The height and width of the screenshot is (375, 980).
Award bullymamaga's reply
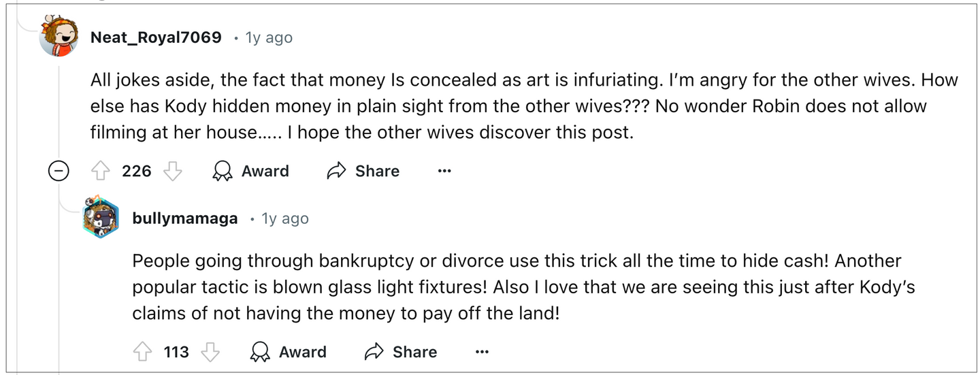(x=288, y=352)
